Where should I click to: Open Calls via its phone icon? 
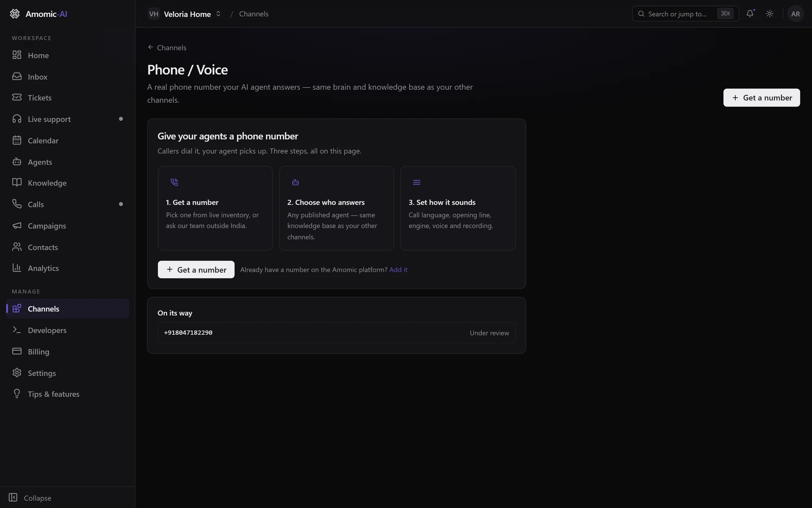[x=17, y=204]
